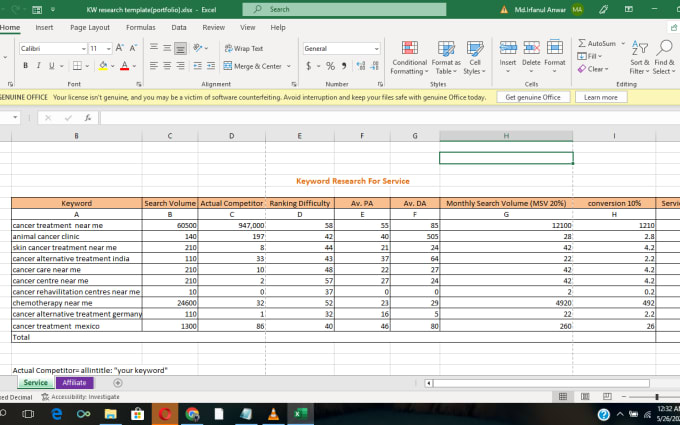The image size is (680, 425).
Task: Toggle bold formatting
Action: pyautogui.click(x=25, y=65)
